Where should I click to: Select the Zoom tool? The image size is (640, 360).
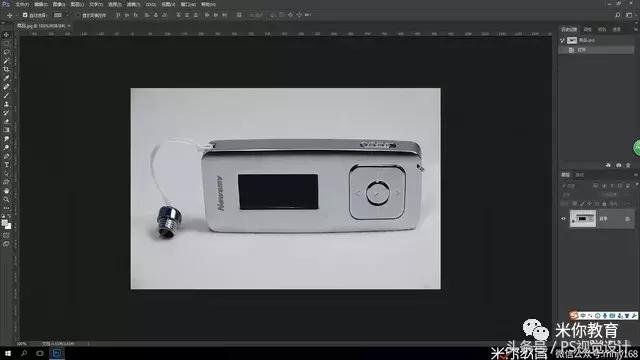tap(6, 199)
